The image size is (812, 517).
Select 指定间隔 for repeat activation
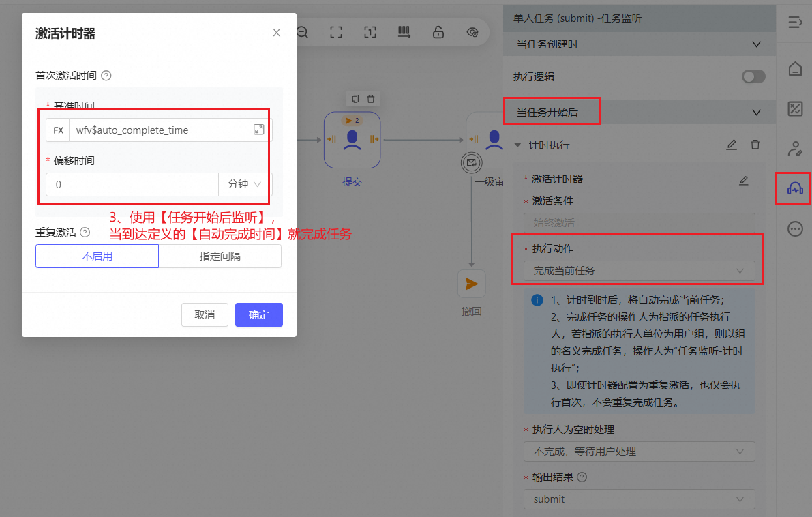(x=220, y=256)
